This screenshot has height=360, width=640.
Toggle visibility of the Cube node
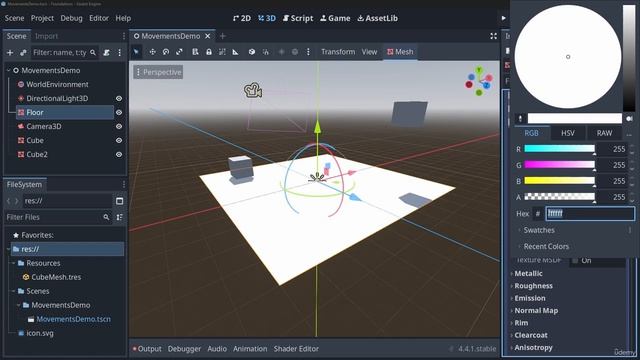click(x=119, y=140)
